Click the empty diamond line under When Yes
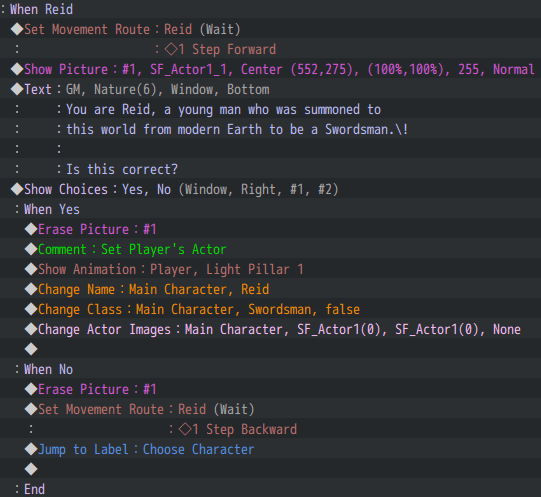The width and height of the screenshot is (541, 497). (x=270, y=349)
